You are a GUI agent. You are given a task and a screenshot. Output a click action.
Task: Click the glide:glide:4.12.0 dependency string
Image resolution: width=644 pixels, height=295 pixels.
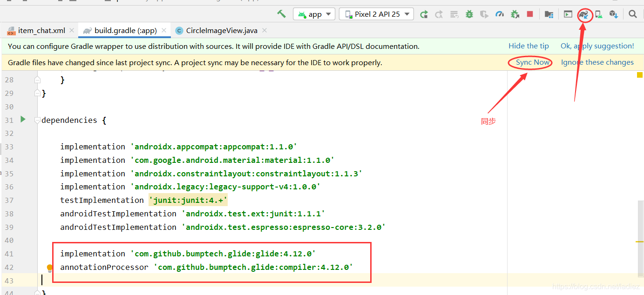click(x=223, y=254)
